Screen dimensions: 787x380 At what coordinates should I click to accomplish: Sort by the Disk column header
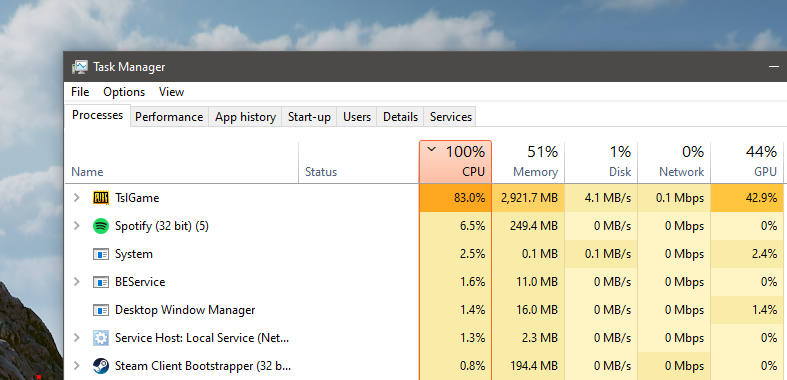pyautogui.click(x=601, y=162)
